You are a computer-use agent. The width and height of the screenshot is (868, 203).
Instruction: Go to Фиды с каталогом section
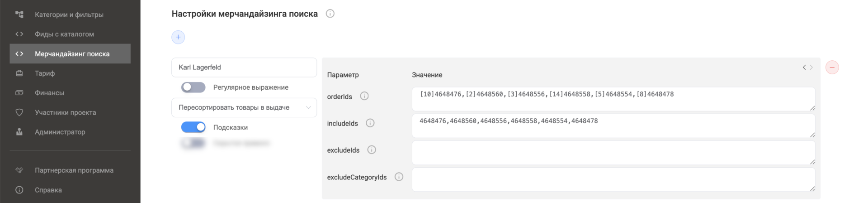(64, 34)
